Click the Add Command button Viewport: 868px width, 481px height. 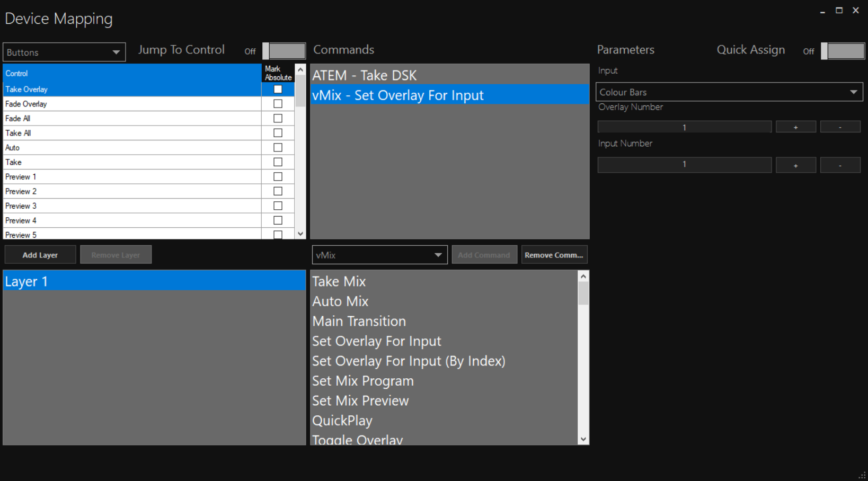tap(484, 255)
